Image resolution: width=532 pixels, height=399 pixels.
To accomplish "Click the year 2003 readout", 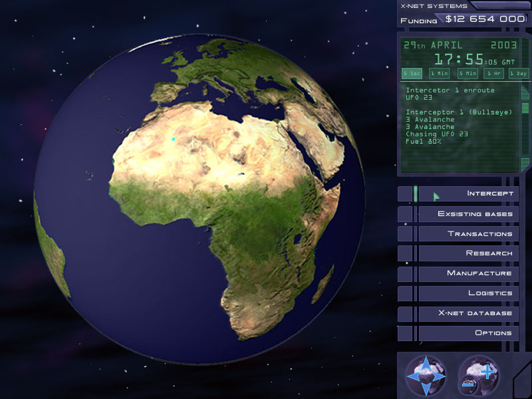I will click(x=503, y=45).
